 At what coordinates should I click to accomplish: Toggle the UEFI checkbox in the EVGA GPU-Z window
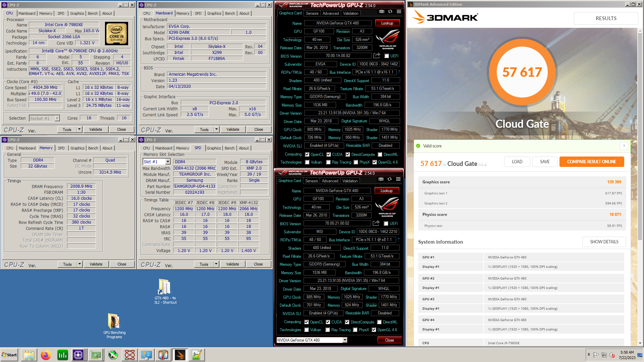tap(387, 56)
